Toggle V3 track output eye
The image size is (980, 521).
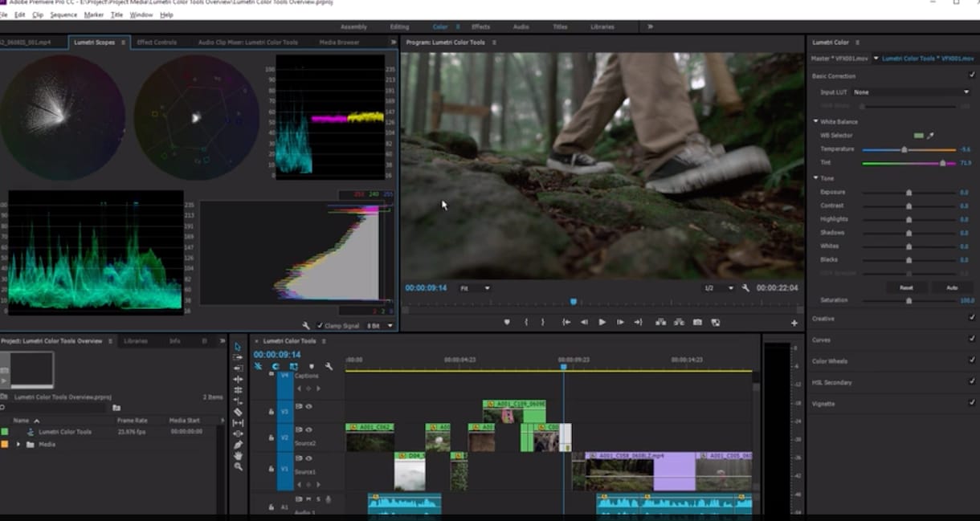pyautogui.click(x=309, y=406)
